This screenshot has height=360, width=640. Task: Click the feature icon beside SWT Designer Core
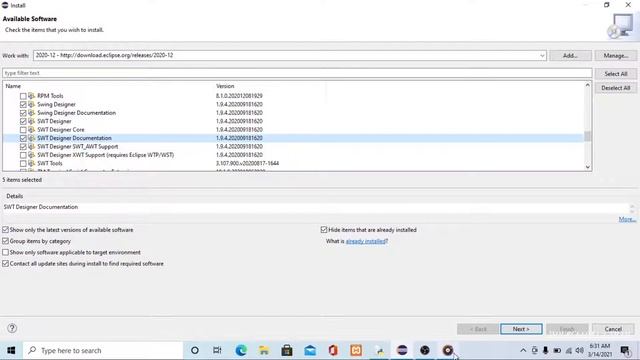pos(31,129)
